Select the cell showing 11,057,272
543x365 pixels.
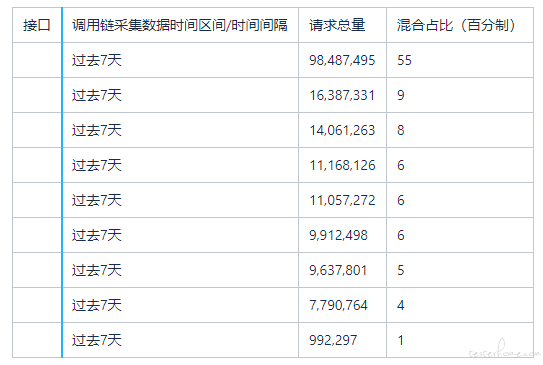pos(342,200)
